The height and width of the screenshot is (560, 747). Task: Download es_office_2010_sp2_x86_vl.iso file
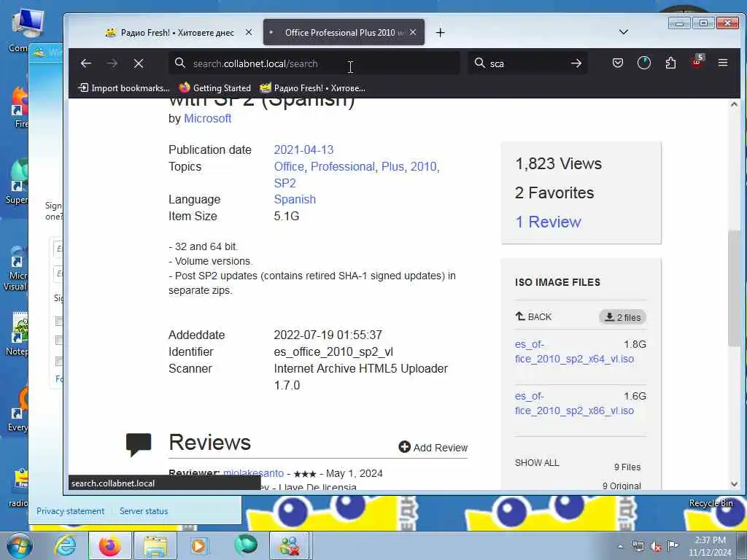point(574,403)
